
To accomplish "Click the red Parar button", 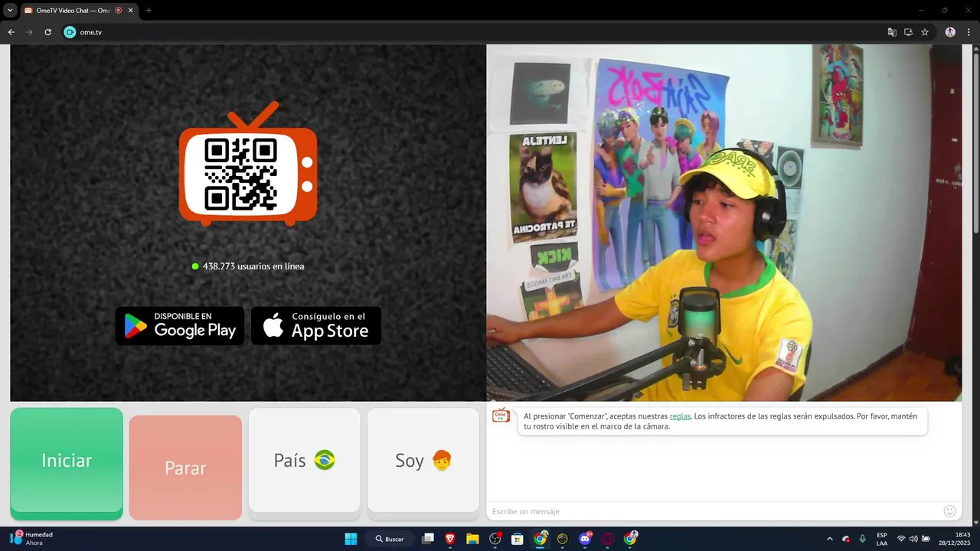I will [185, 468].
